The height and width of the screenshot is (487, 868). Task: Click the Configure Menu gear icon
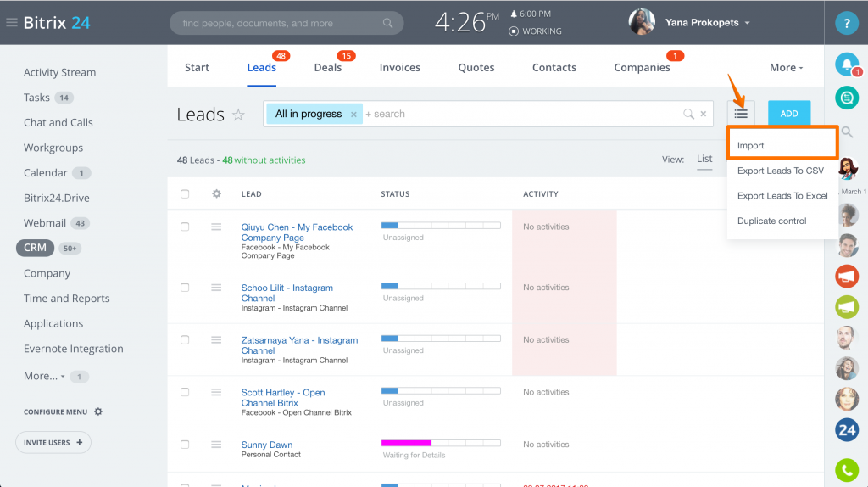coord(98,411)
